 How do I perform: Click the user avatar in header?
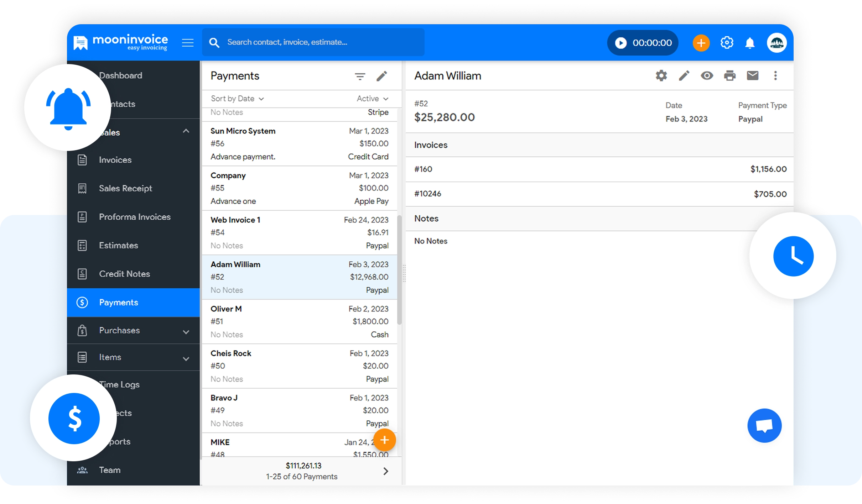click(777, 43)
